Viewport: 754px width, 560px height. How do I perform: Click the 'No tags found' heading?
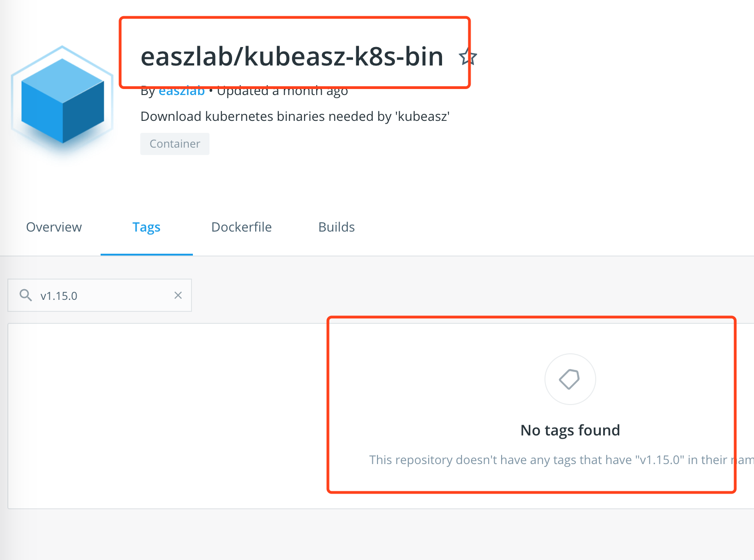[570, 429]
